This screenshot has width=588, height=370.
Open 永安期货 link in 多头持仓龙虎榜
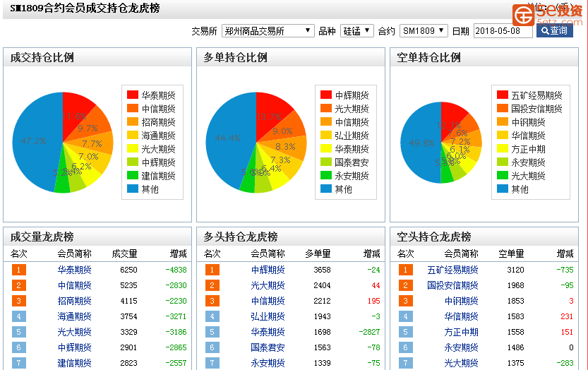[x=268, y=363]
